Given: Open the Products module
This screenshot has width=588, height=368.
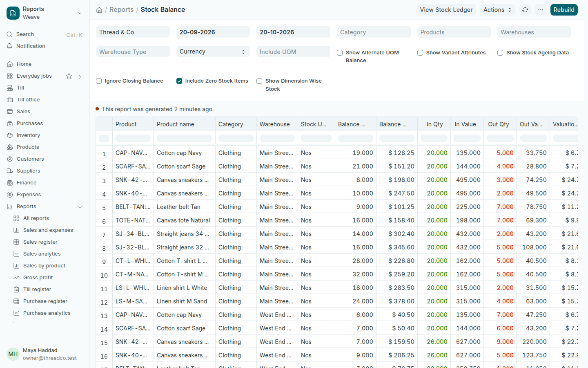Looking at the screenshot, I should coord(45,147).
